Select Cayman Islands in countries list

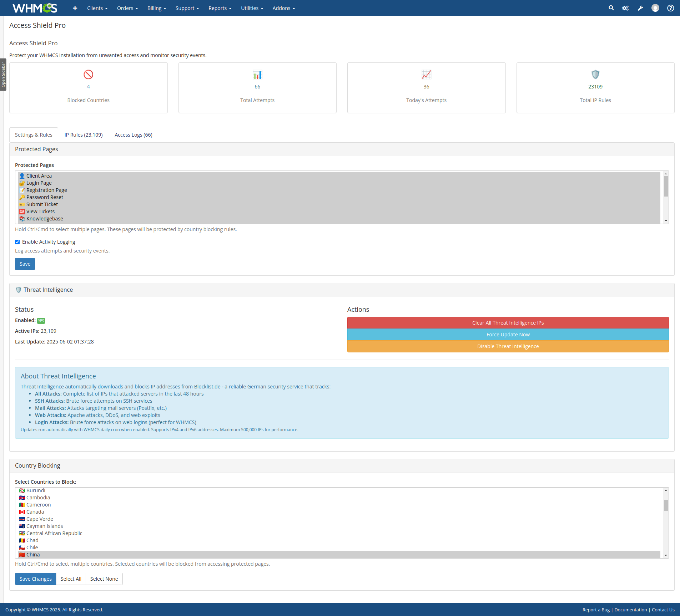(339, 526)
